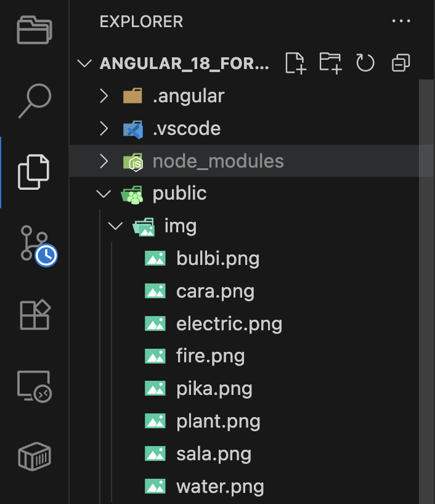Collapse the img folder
This screenshot has width=435, height=504.
pos(180,227)
